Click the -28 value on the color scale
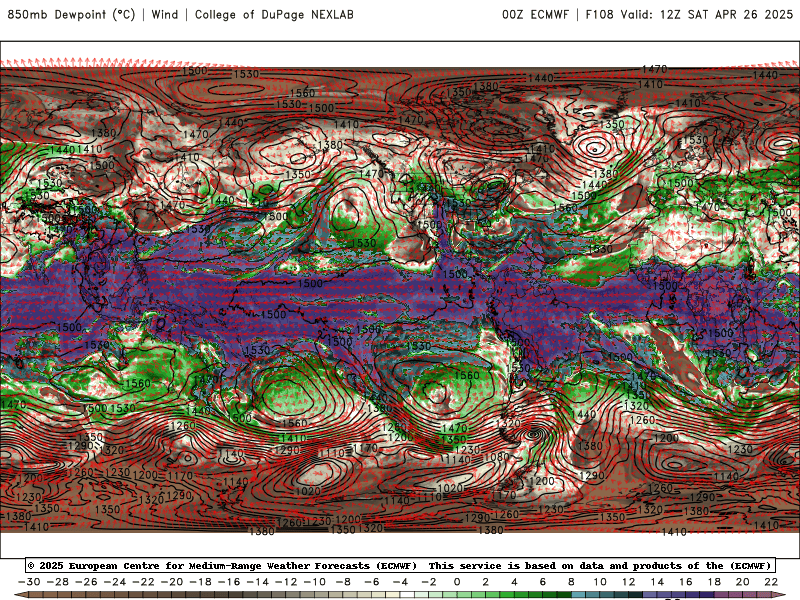This screenshot has width=800, height=600. point(58,582)
